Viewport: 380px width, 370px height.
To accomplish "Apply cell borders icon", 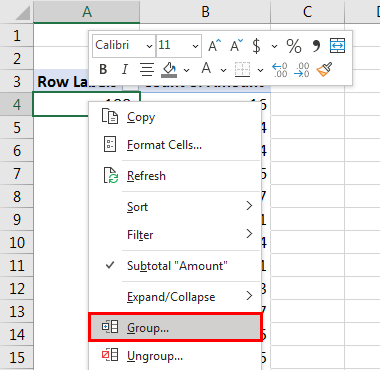I will pos(242,69).
